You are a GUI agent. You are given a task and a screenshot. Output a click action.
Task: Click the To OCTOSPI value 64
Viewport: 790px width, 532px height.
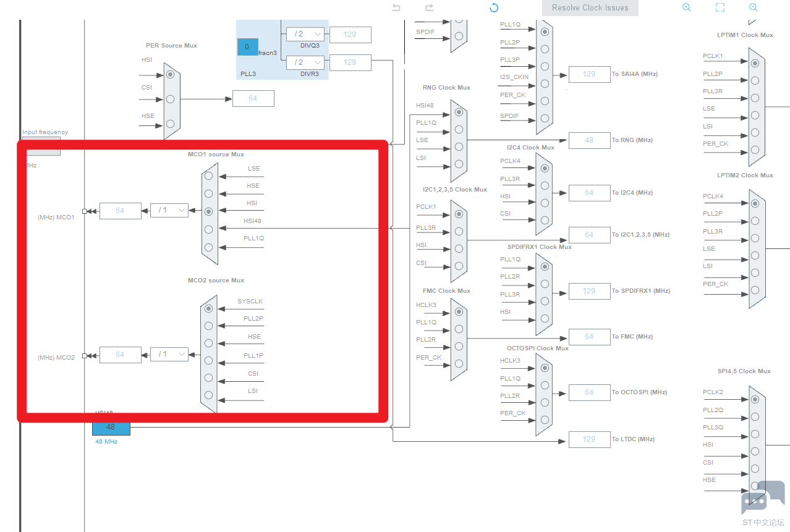(x=589, y=392)
